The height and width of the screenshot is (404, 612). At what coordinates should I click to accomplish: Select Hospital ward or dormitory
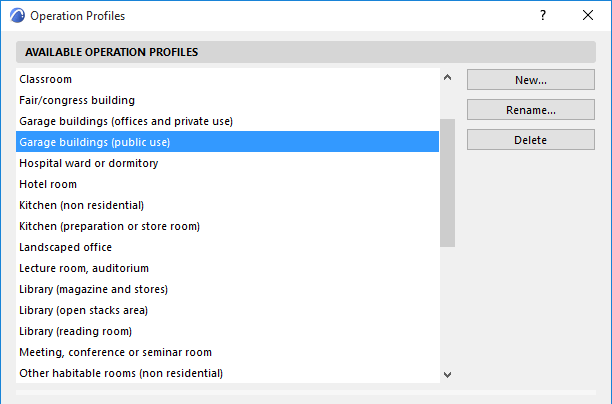[x=90, y=163]
